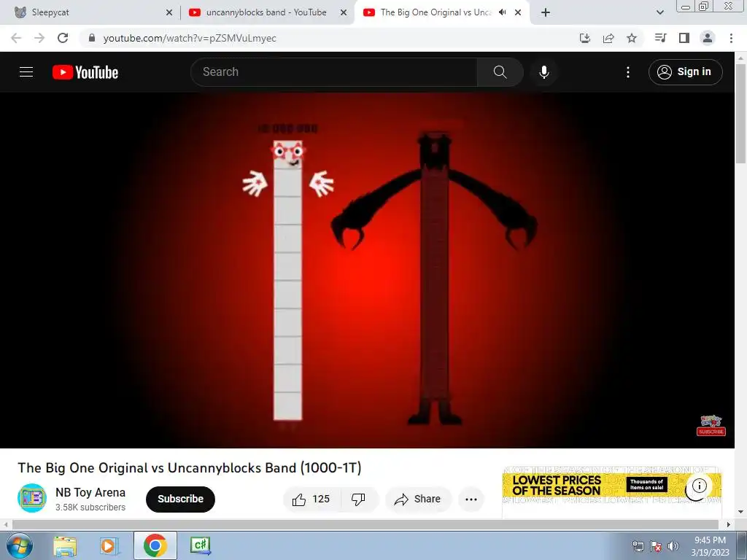Switch to uncannyblocks band YouTube tab
The width and height of the screenshot is (747, 560).
[267, 12]
